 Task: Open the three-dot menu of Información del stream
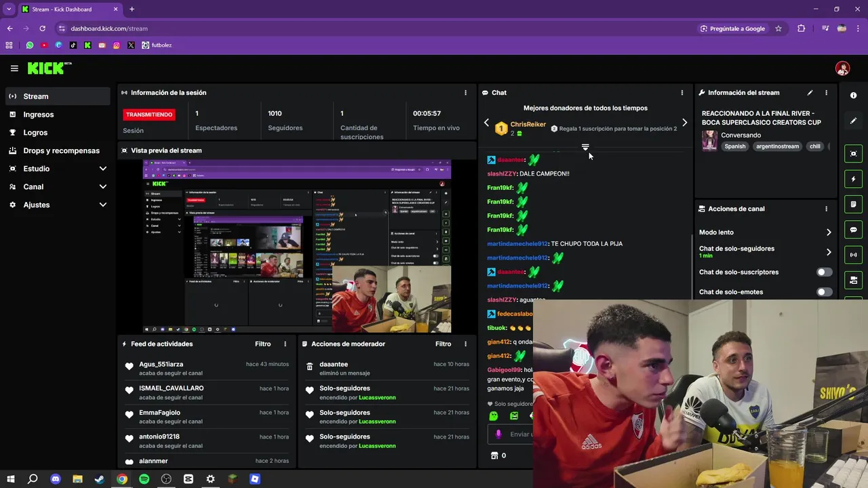point(826,93)
